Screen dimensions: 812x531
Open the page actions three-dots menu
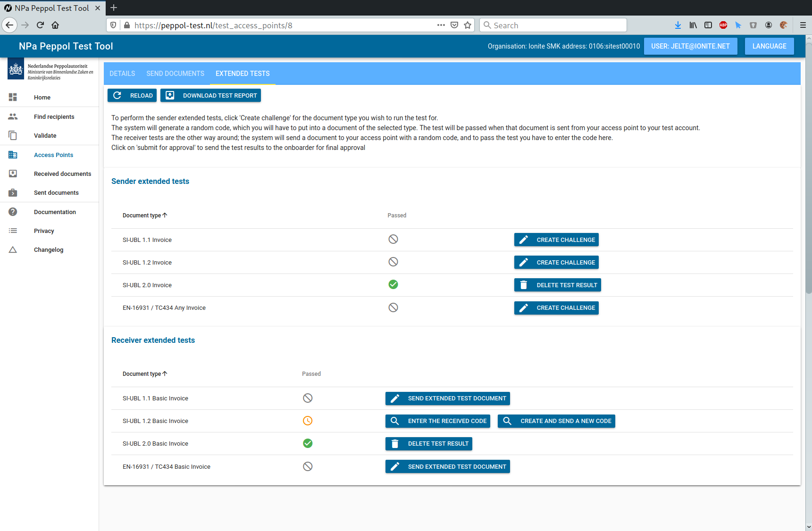(441, 25)
